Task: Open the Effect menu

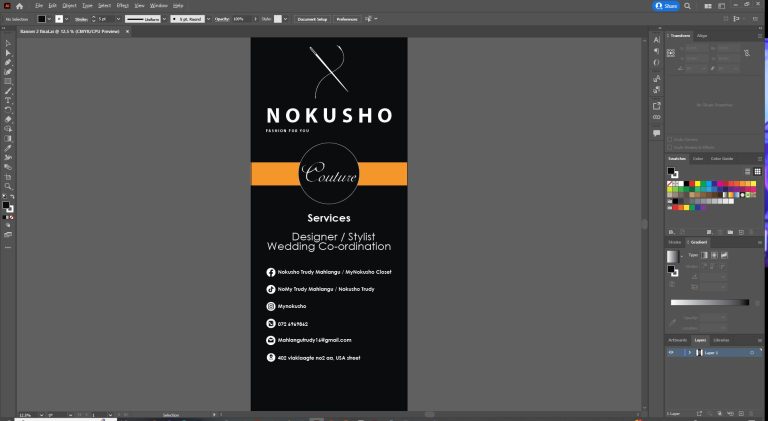Action: (122, 6)
